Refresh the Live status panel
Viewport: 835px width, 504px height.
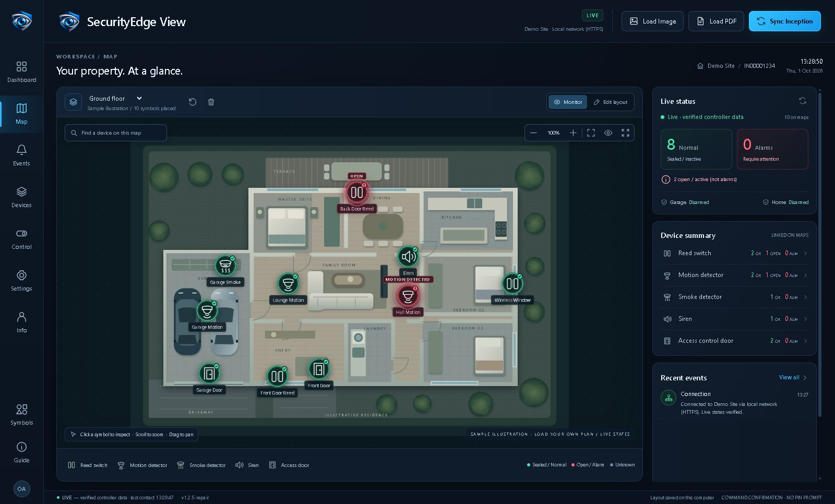click(803, 101)
